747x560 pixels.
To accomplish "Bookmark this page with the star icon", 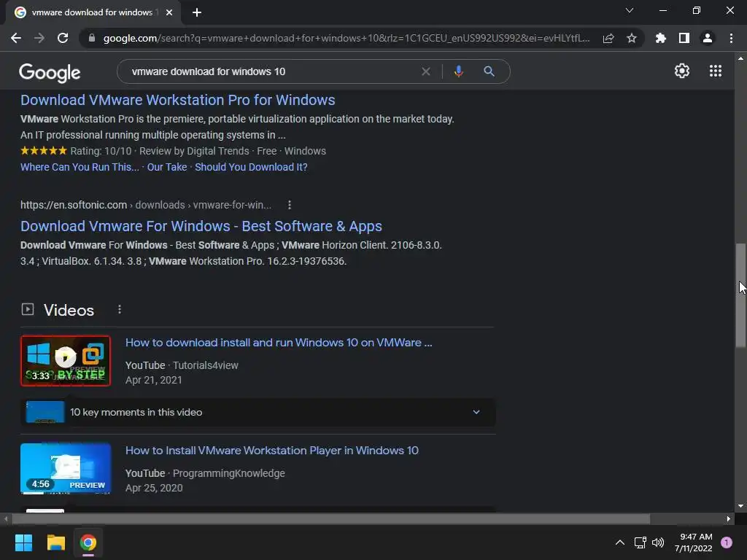I will 632,38.
